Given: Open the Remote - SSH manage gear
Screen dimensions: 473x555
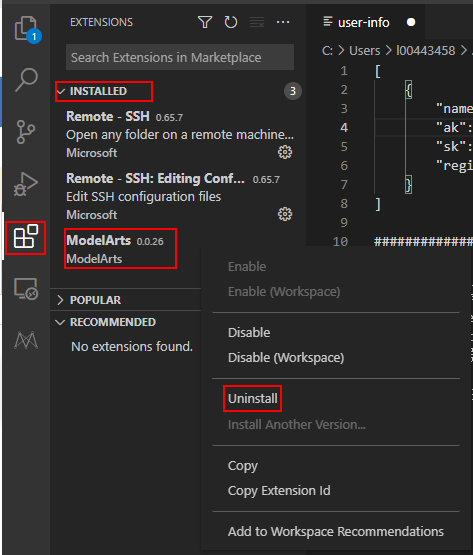Looking at the screenshot, I should 285,152.
